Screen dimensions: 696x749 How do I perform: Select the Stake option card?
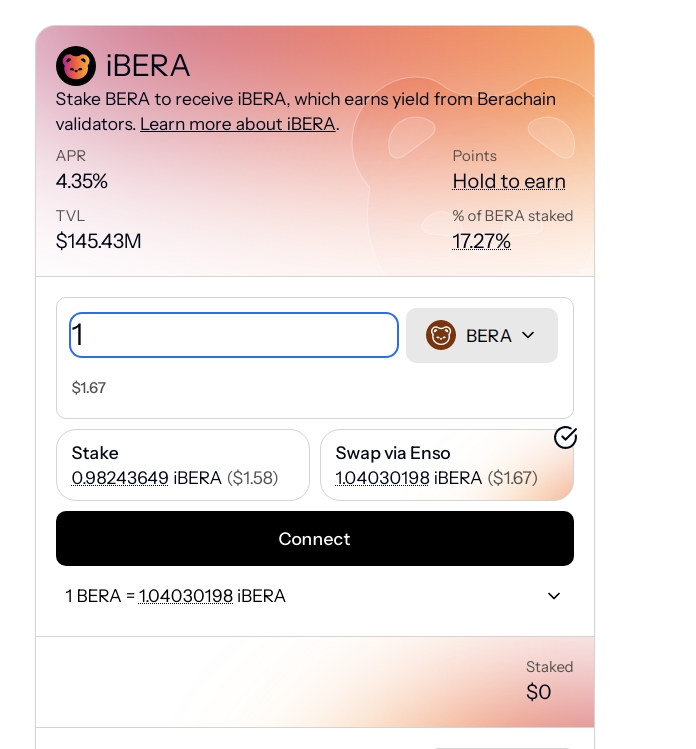pyautogui.click(x=183, y=465)
